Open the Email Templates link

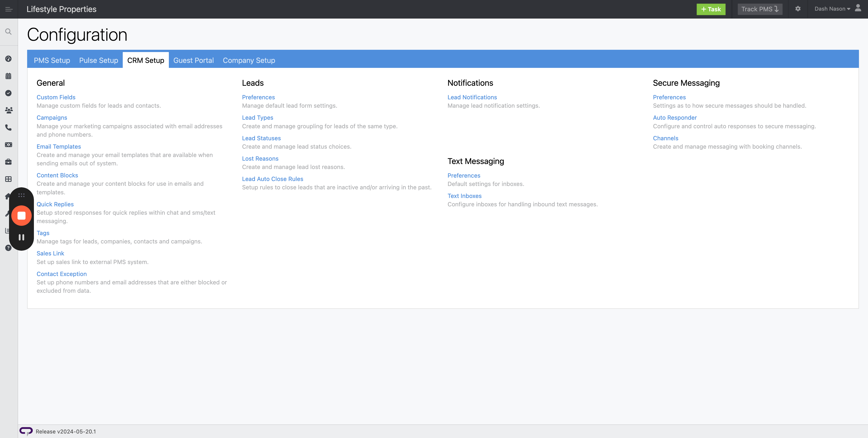tap(59, 147)
